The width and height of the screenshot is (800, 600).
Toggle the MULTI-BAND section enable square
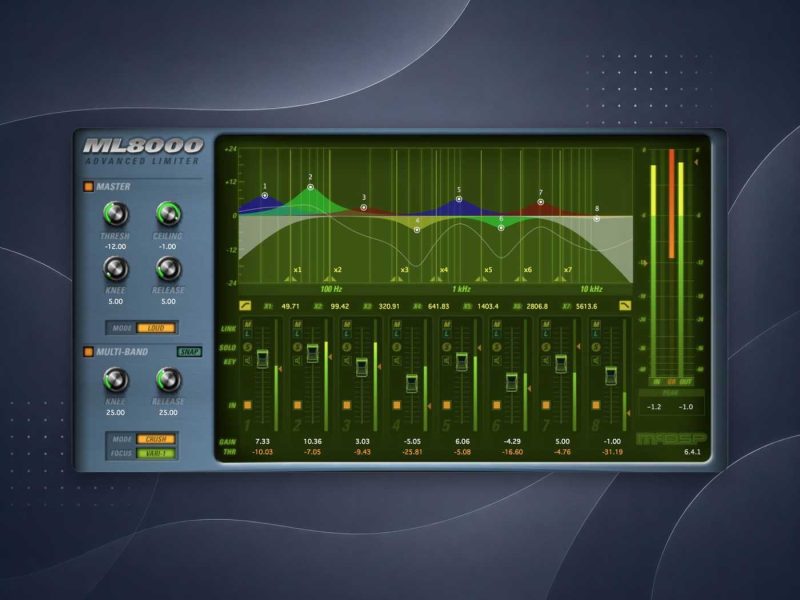click(x=89, y=352)
